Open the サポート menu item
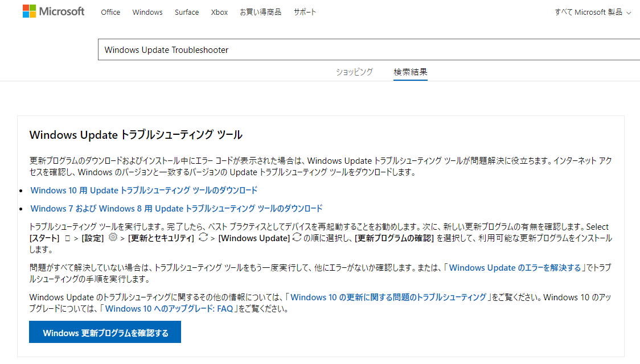Screen dimensions: 640x364 tap(305, 12)
